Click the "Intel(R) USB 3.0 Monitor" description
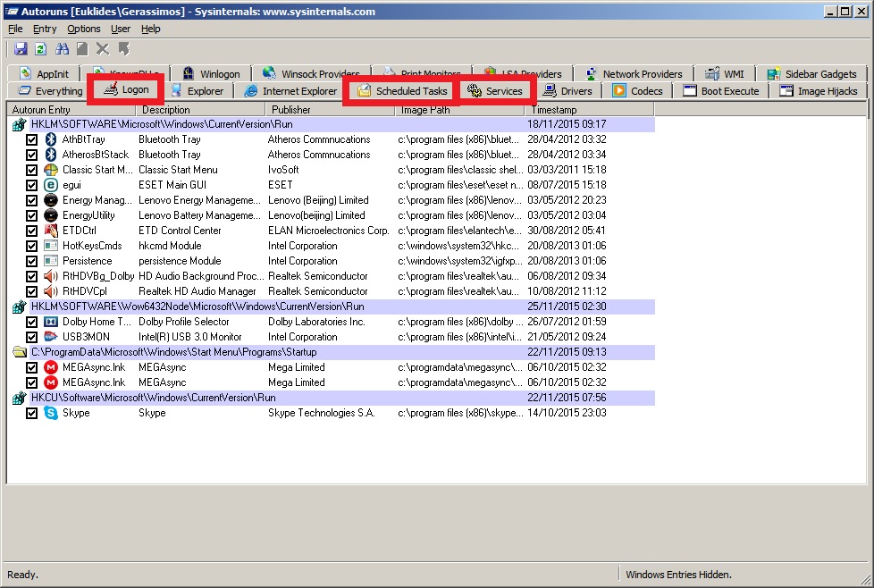The height and width of the screenshot is (588, 874). (x=190, y=337)
